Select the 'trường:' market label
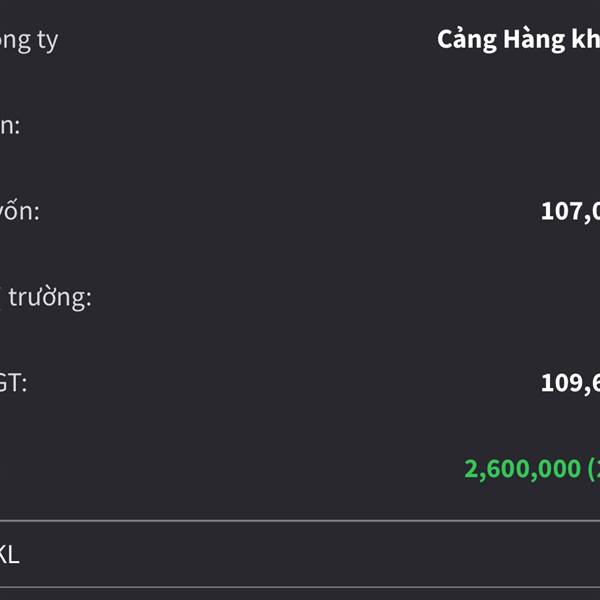The width and height of the screenshot is (600, 600). coord(50,297)
